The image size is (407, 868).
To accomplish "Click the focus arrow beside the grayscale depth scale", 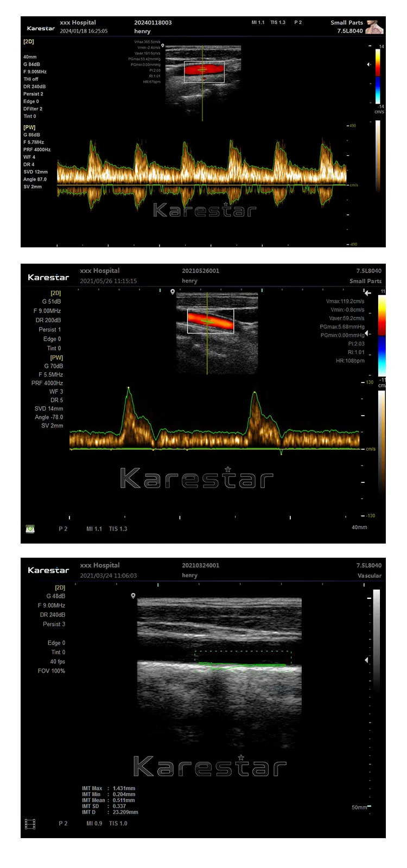I will pyautogui.click(x=367, y=660).
